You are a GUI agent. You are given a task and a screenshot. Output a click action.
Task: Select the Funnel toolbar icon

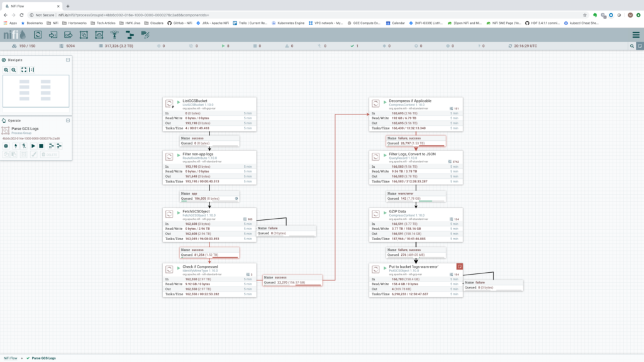(x=114, y=35)
